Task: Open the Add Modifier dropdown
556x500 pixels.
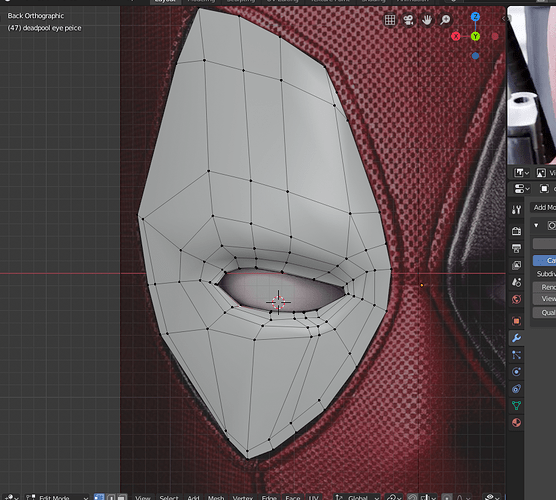Action: point(543,207)
